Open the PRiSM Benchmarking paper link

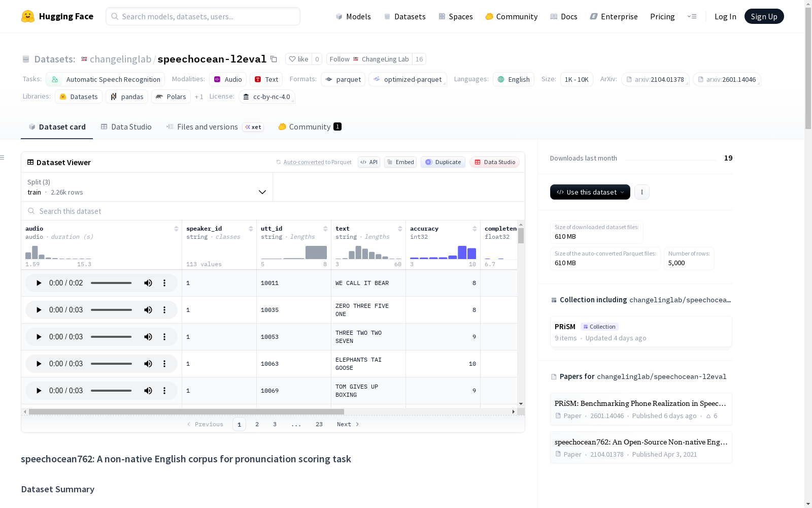coord(641,409)
